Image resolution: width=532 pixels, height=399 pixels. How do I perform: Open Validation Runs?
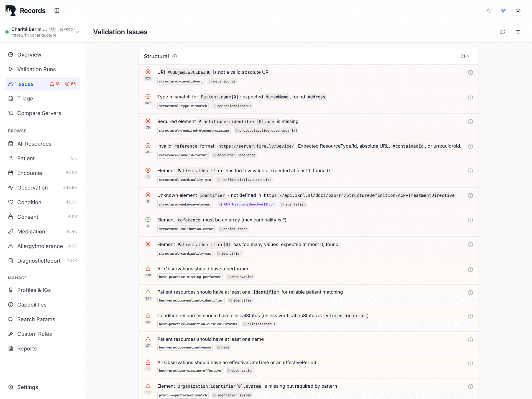point(42,69)
